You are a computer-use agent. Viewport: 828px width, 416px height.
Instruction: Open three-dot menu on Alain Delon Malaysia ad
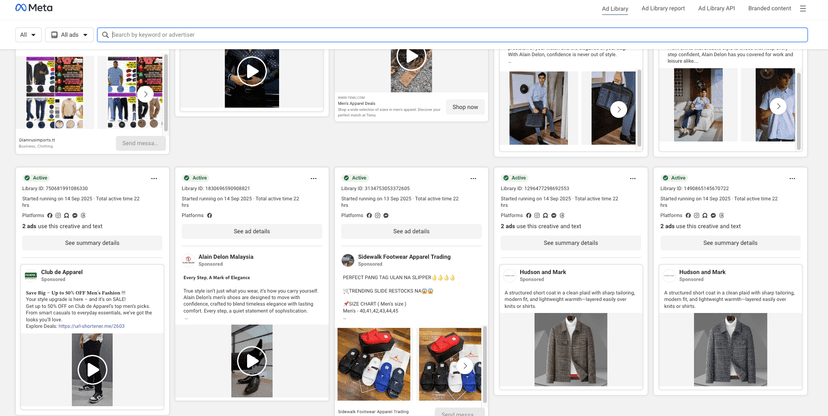click(x=313, y=177)
